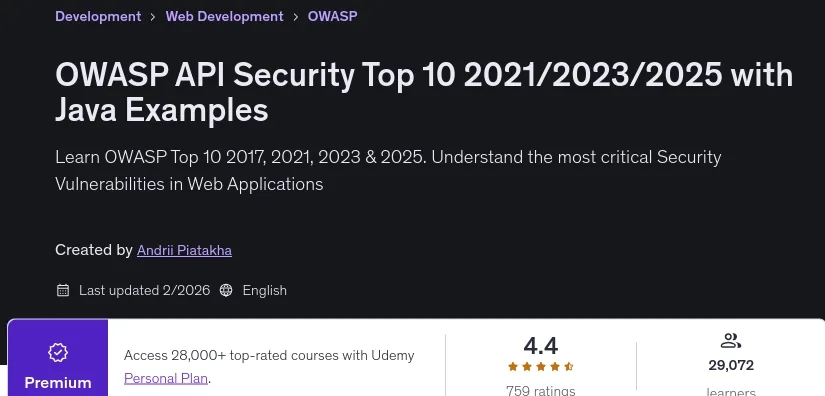Image resolution: width=825 pixels, height=396 pixels.
Task: Click the star rating row
Action: coord(540,367)
